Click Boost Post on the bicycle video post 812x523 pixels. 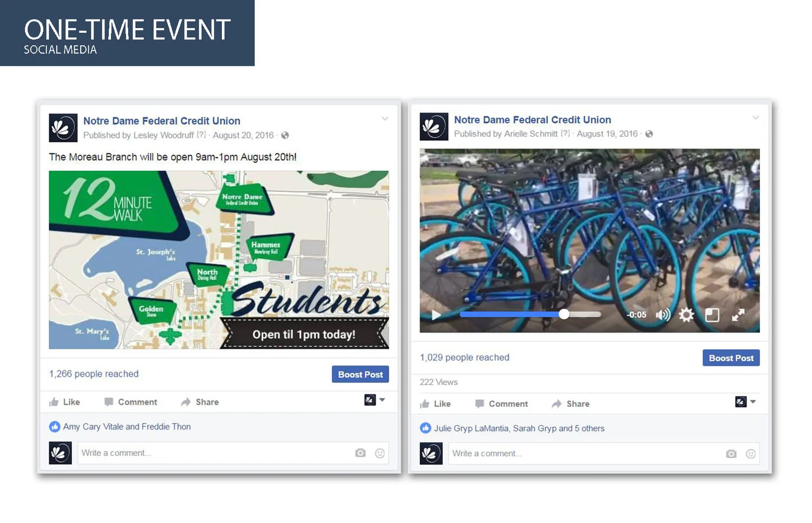coord(731,358)
